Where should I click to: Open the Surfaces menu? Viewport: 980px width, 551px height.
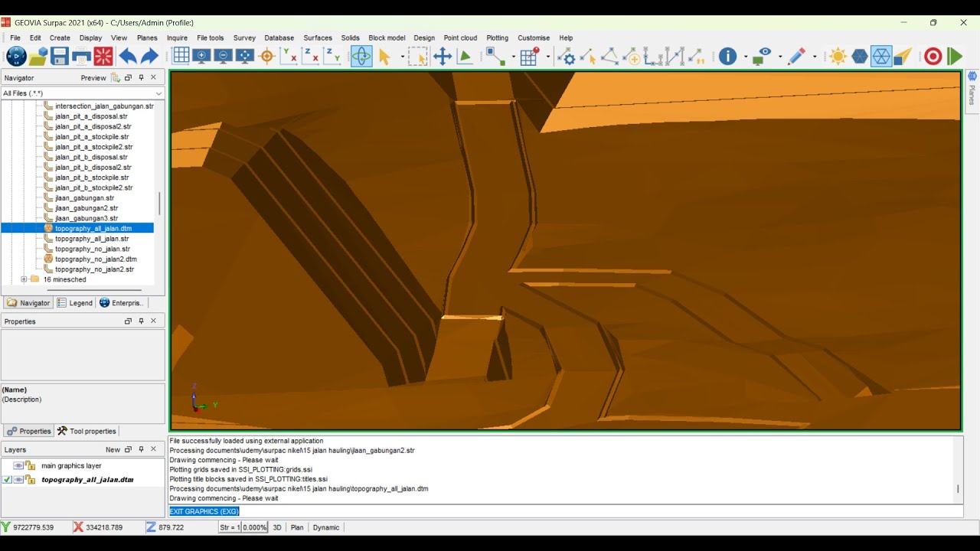click(x=318, y=37)
